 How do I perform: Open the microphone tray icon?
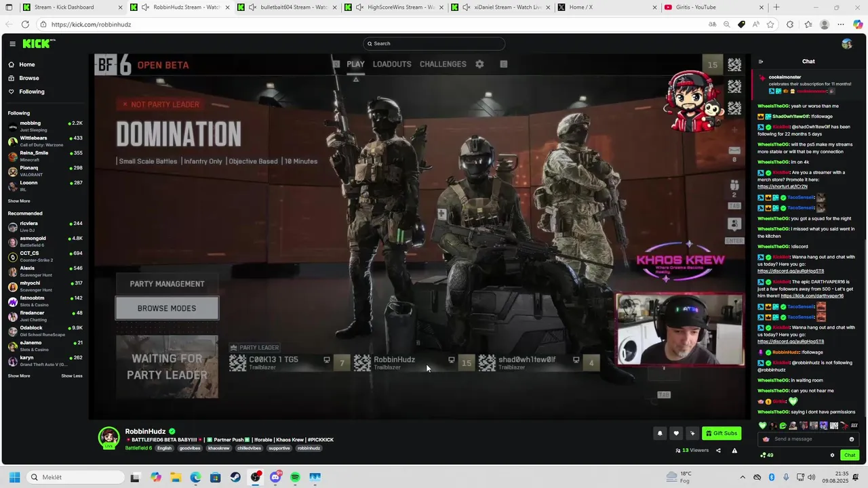(786, 477)
